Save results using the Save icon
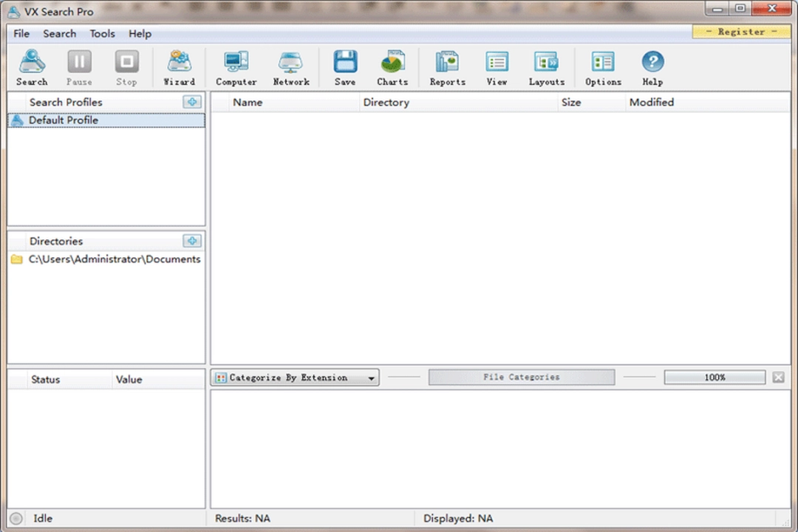 (345, 68)
